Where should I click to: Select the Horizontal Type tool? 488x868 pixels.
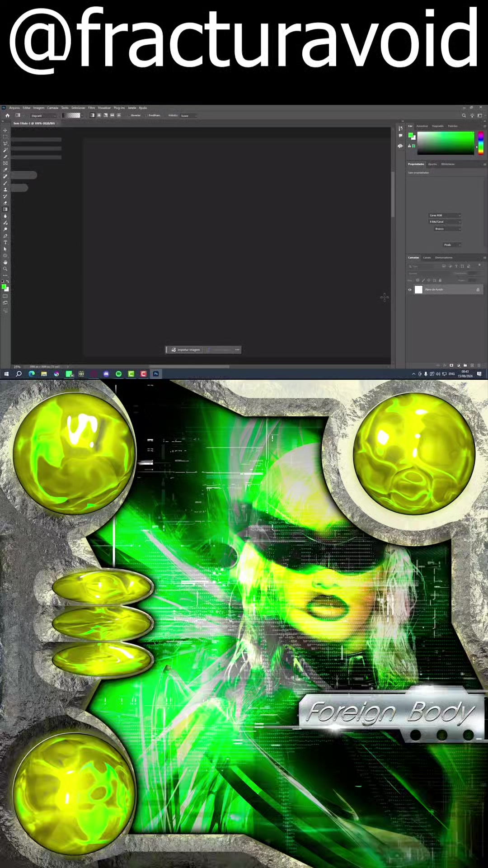tap(5, 242)
